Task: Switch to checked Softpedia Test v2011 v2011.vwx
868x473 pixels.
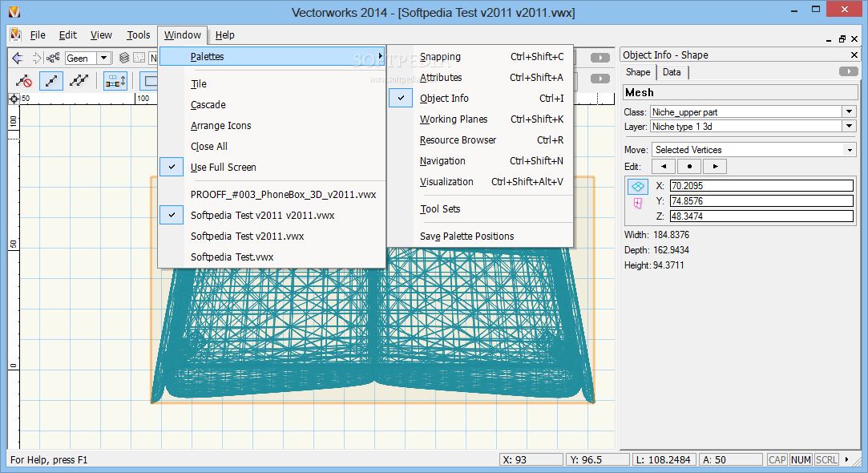Action: 272,216
